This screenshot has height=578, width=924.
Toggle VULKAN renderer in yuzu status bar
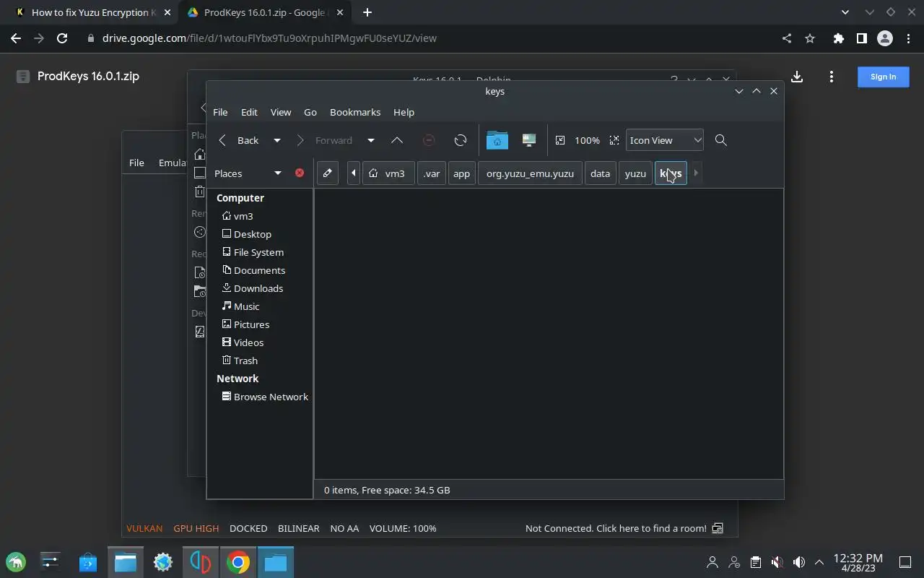point(144,528)
